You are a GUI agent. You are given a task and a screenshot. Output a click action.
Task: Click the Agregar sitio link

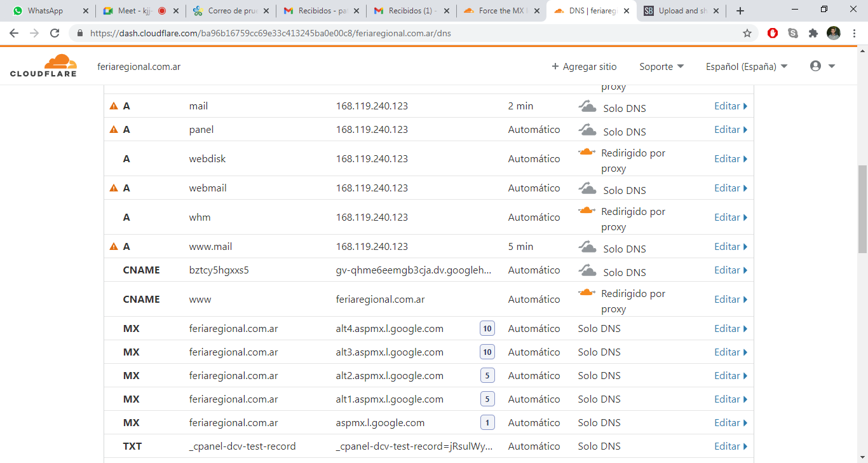(584, 66)
